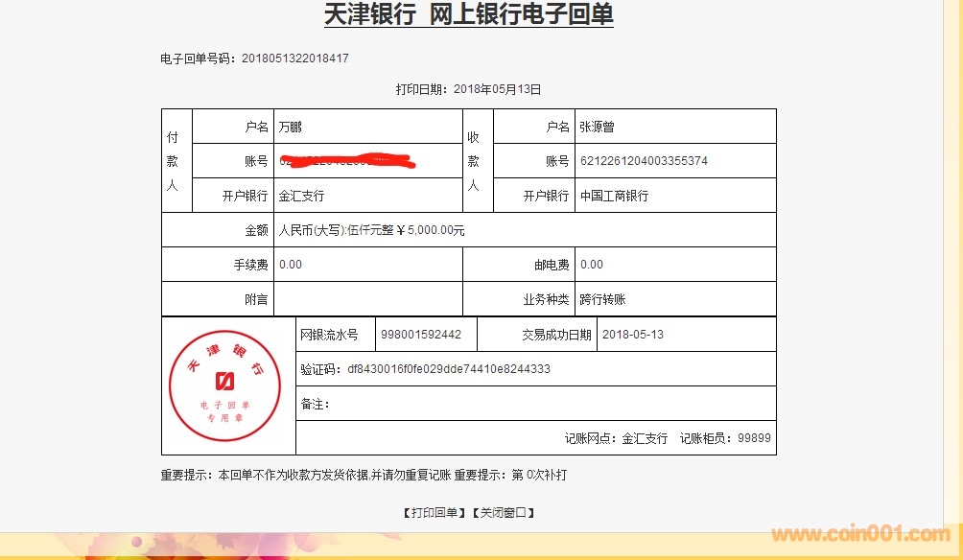
Task: Select serial number 998001592442
Action: point(421,335)
